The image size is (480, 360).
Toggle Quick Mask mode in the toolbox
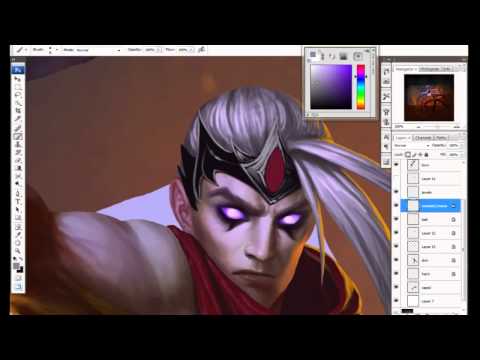point(18,278)
